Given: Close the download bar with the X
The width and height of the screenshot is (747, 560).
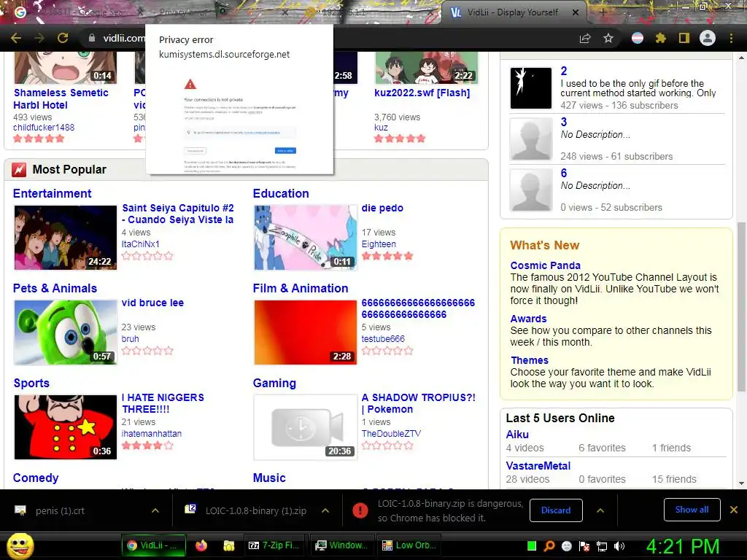Looking at the screenshot, I should [734, 510].
